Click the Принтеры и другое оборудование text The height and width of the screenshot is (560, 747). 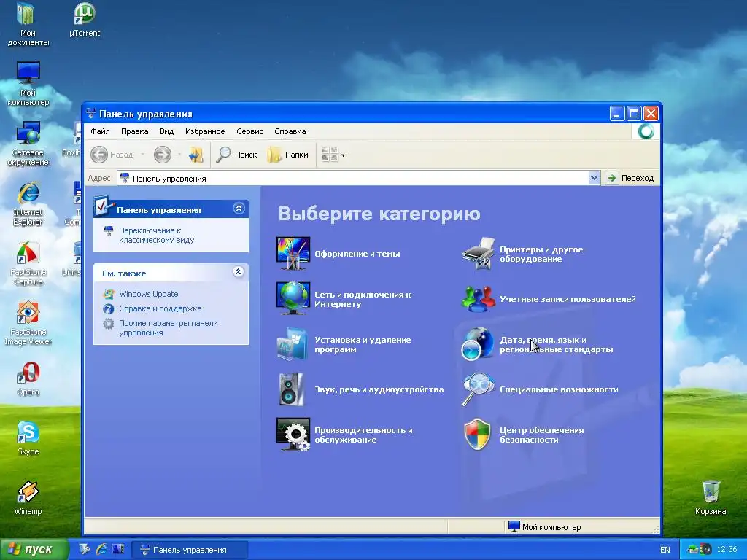pos(541,254)
